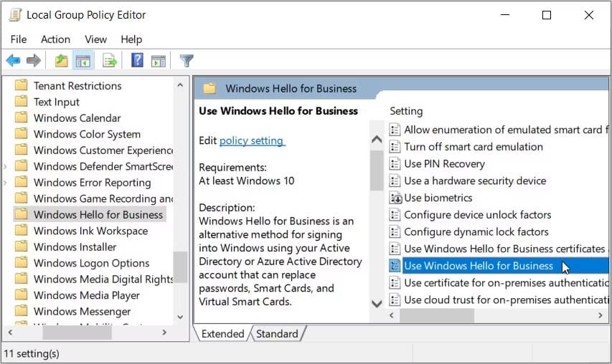Image resolution: width=612 pixels, height=364 pixels.
Task: Click the Export List toolbar icon
Action: tap(109, 61)
